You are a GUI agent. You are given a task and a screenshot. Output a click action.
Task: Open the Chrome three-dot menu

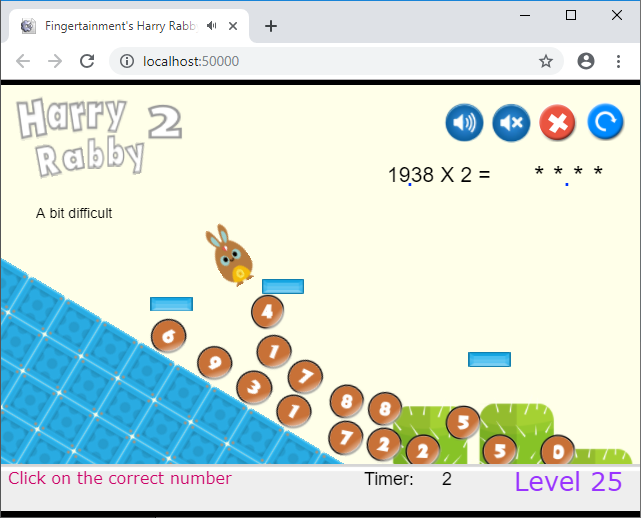coord(619,61)
